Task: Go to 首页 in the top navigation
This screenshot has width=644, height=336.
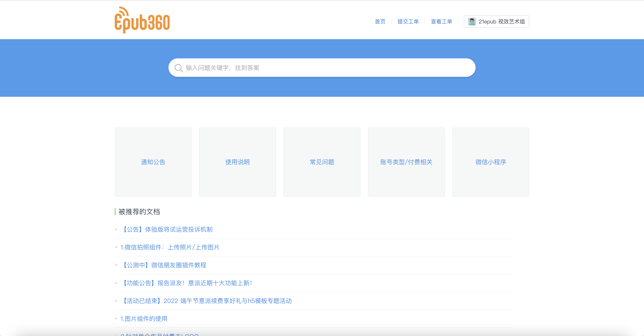Action: (x=380, y=22)
